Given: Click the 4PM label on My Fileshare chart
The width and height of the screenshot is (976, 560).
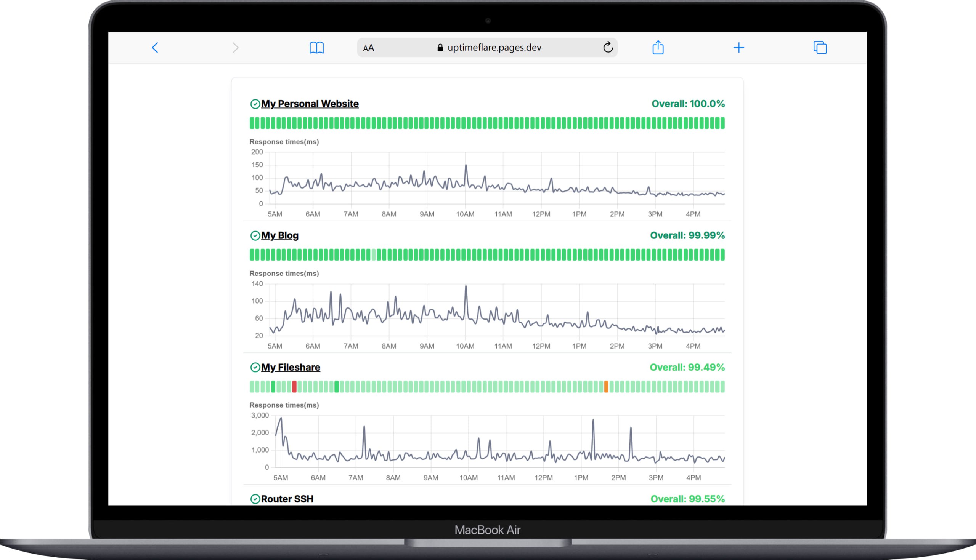Looking at the screenshot, I should click(x=693, y=478).
